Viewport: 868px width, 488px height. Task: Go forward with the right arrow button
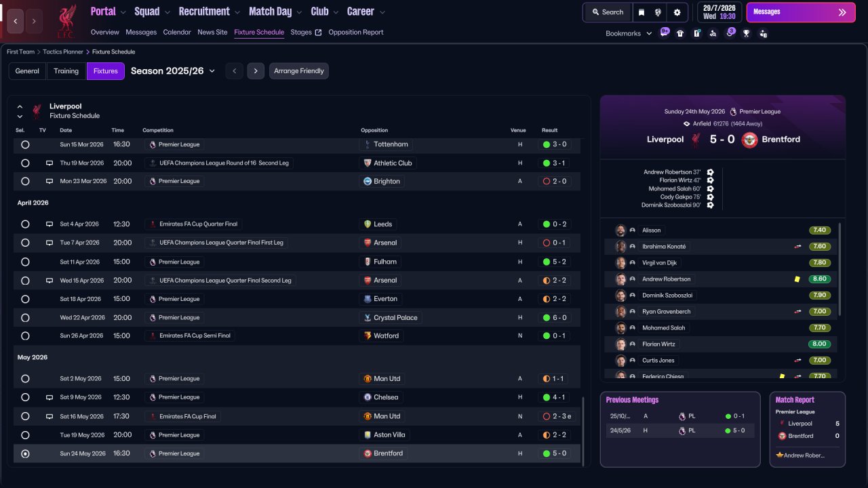[34, 21]
